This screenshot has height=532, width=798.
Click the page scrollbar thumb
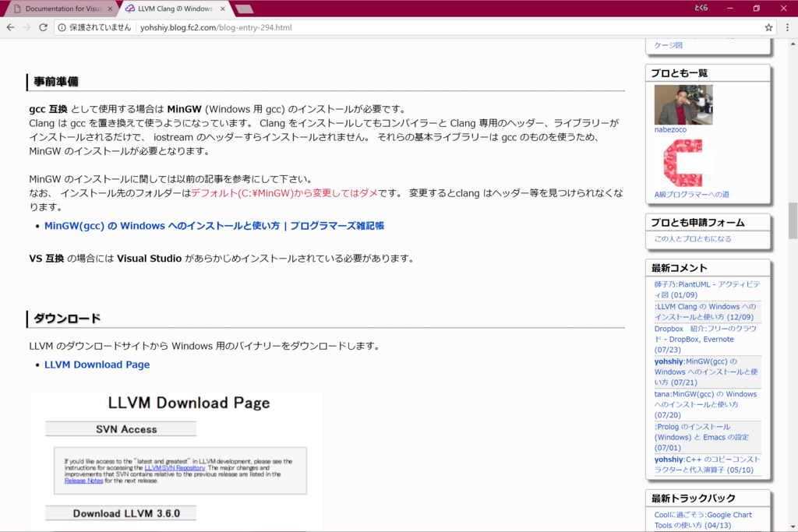(x=793, y=220)
